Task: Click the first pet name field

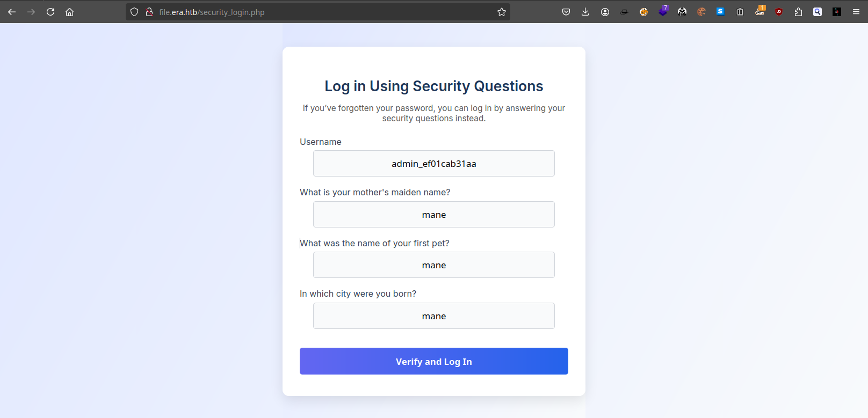Action: point(434,265)
